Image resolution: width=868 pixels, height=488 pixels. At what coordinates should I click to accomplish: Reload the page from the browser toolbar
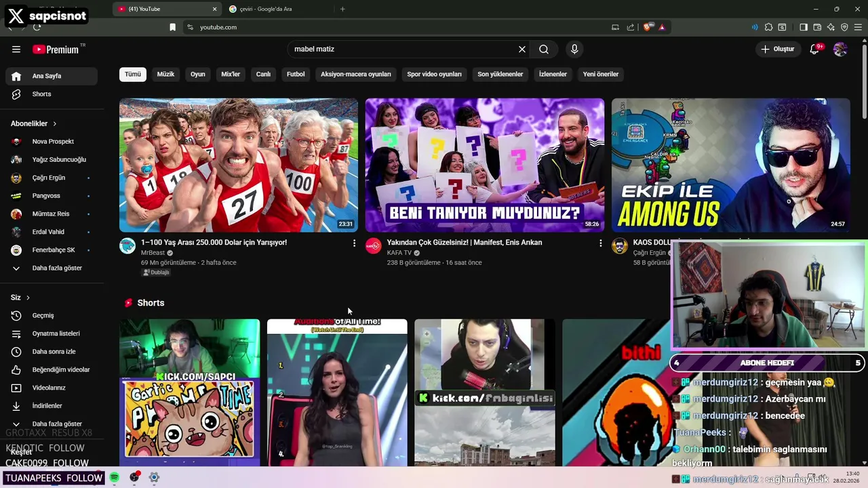[37, 27]
